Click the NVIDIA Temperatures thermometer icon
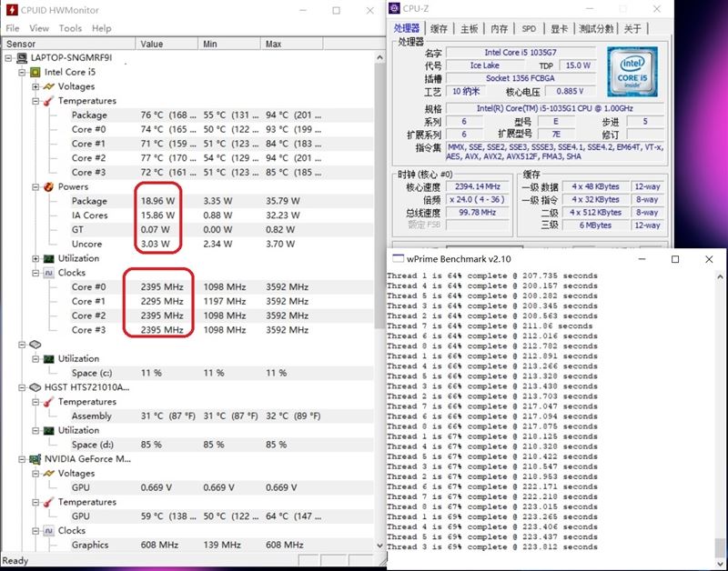The height and width of the screenshot is (571, 728). coord(49,502)
